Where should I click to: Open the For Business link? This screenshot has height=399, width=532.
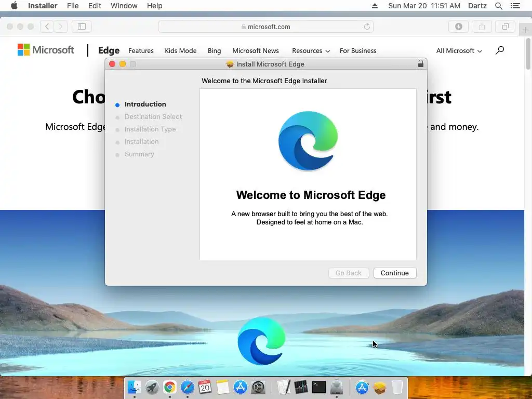pyautogui.click(x=358, y=50)
